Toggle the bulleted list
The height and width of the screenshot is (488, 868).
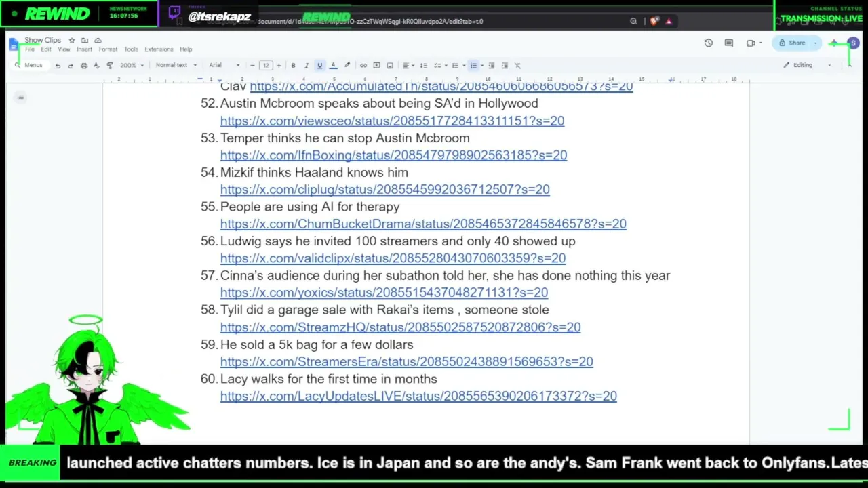(x=455, y=66)
